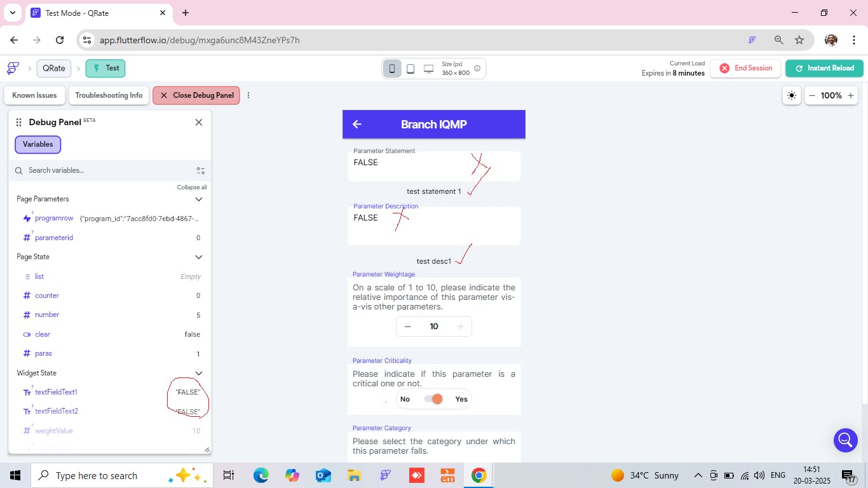Viewport: 868px width, 488px height.
Task: Open a new browser tab
Action: pyautogui.click(x=186, y=13)
